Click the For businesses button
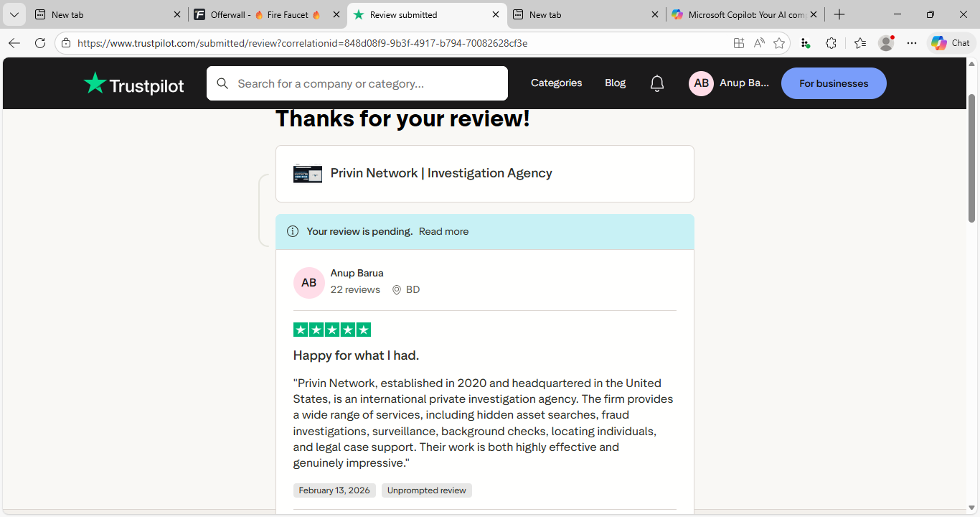Screen dimensions: 980x517 point(834,83)
